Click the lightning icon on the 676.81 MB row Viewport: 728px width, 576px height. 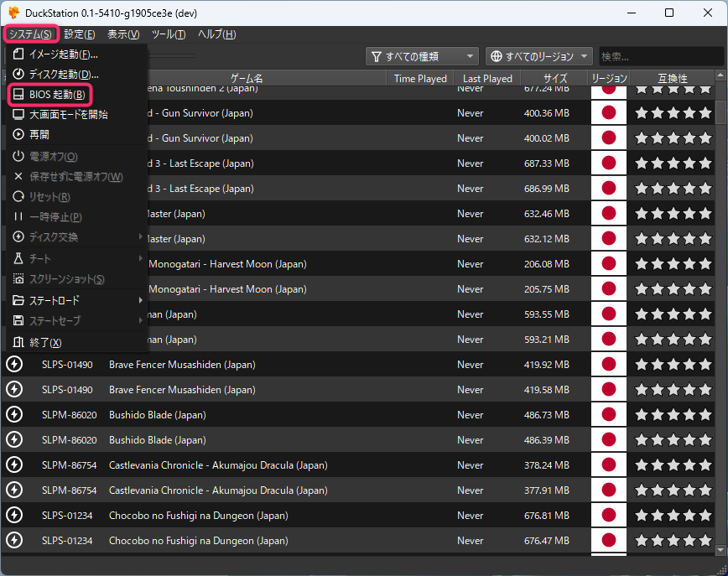(14, 515)
